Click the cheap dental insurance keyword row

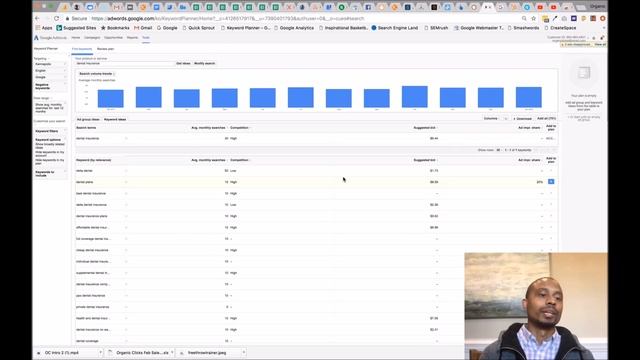point(316,250)
